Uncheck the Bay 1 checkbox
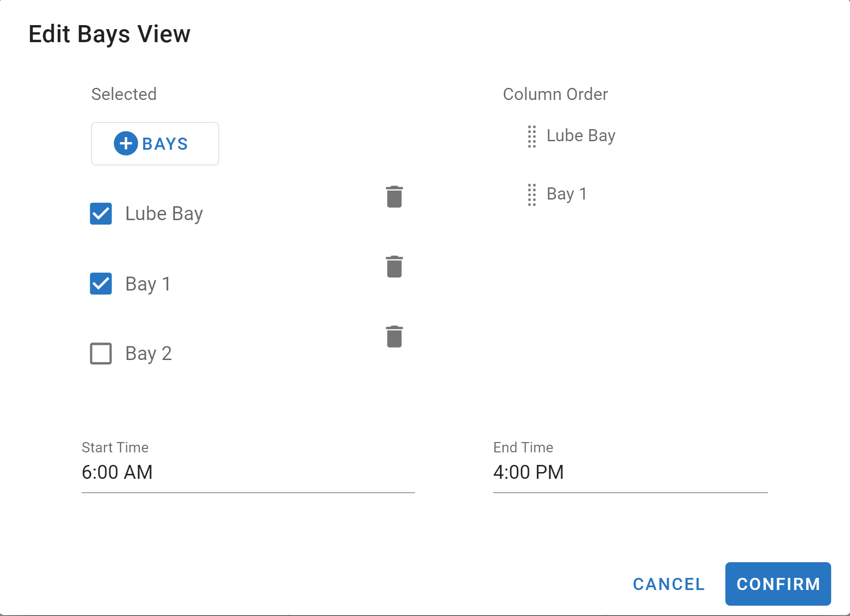 (101, 283)
